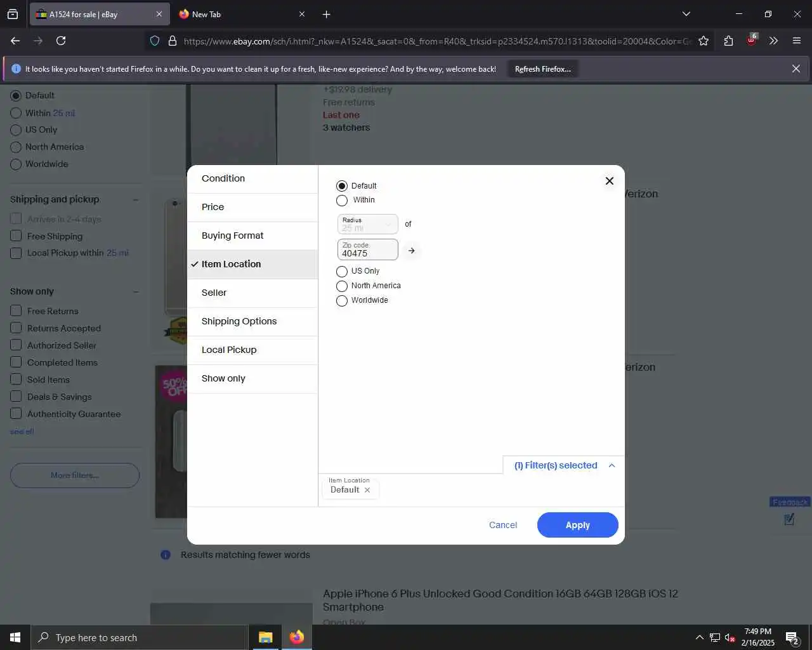Open the Windows notification center
812x650 pixels.
tap(792, 637)
